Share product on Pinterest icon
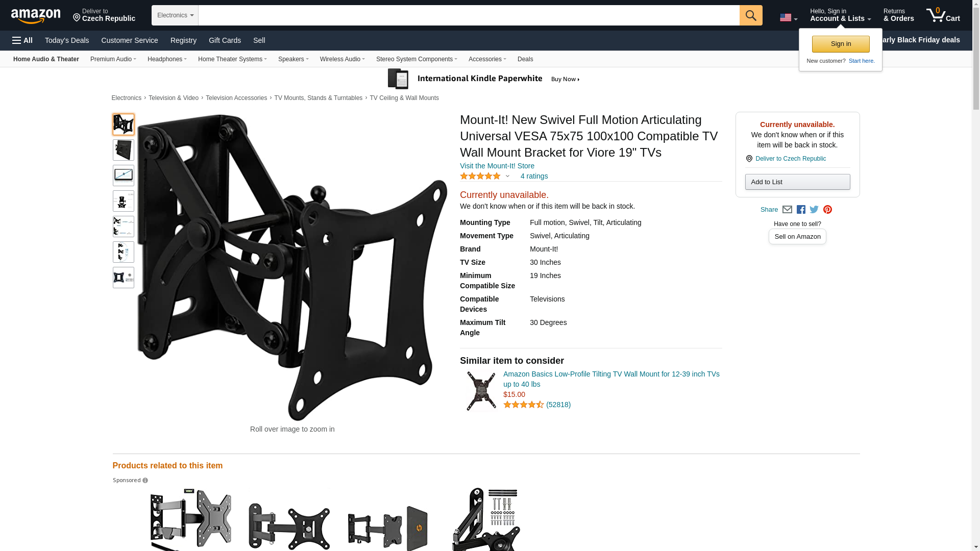The image size is (980, 551). 827,210
